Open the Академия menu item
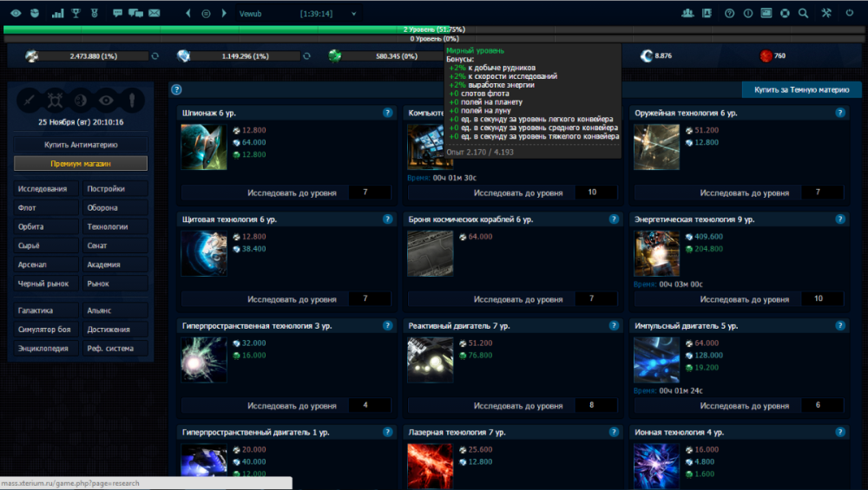The height and width of the screenshot is (490, 868). pyautogui.click(x=115, y=265)
